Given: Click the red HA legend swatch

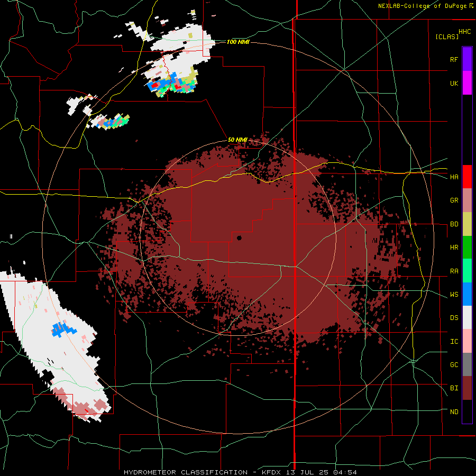Looking at the screenshot, I should point(467,177).
